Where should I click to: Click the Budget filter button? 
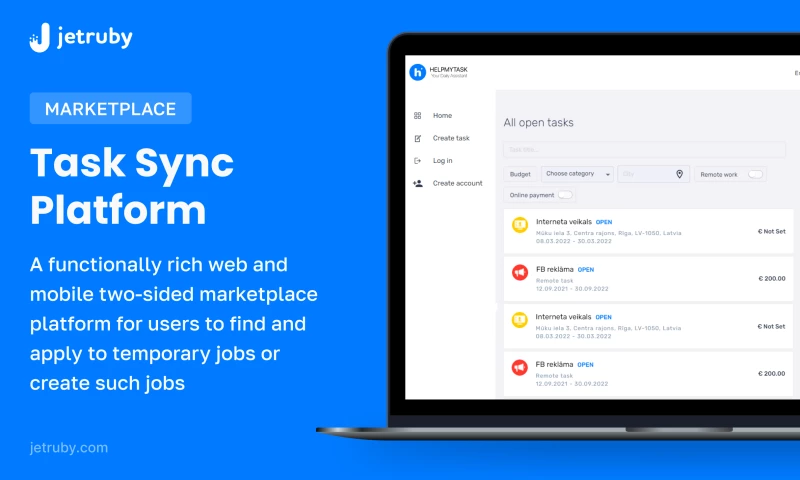pyautogui.click(x=520, y=174)
